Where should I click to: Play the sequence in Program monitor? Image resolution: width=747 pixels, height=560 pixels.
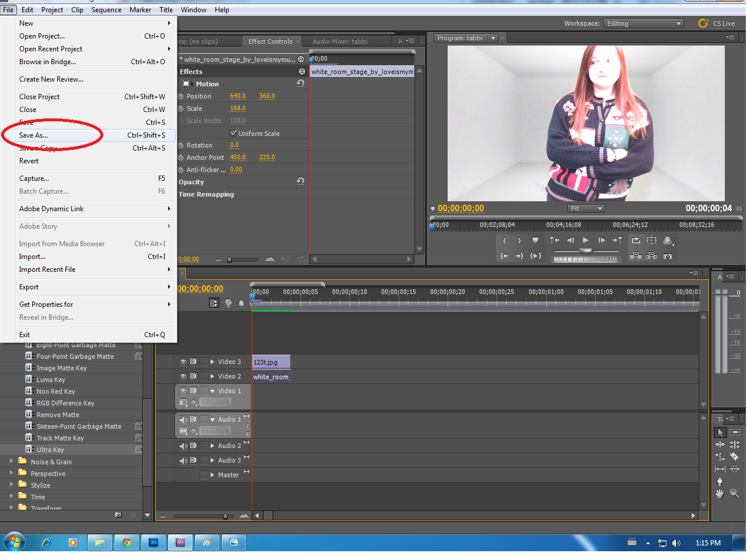coord(585,240)
